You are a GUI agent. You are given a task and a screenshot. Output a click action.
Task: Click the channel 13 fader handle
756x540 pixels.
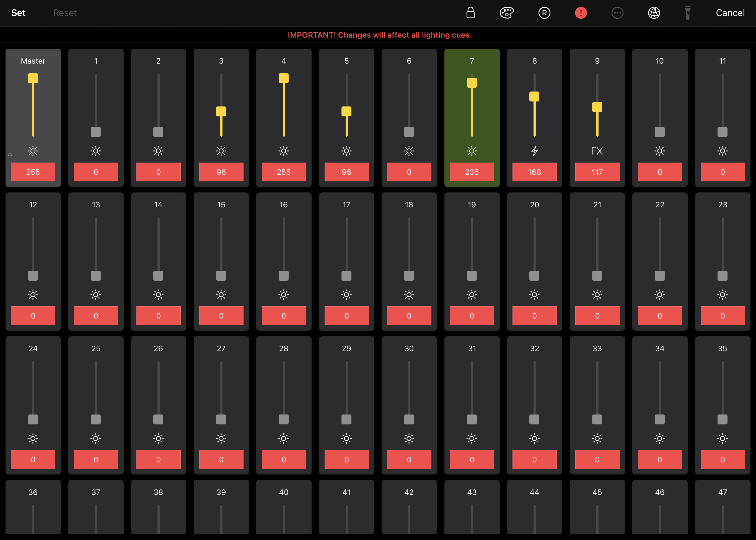(95, 276)
